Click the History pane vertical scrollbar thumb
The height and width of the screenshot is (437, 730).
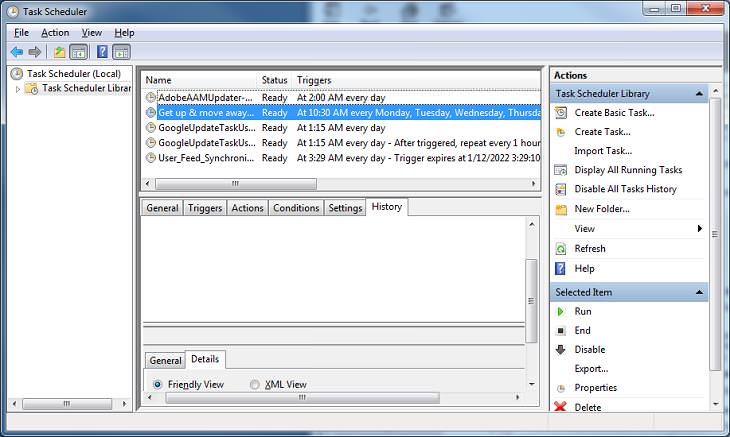531,301
